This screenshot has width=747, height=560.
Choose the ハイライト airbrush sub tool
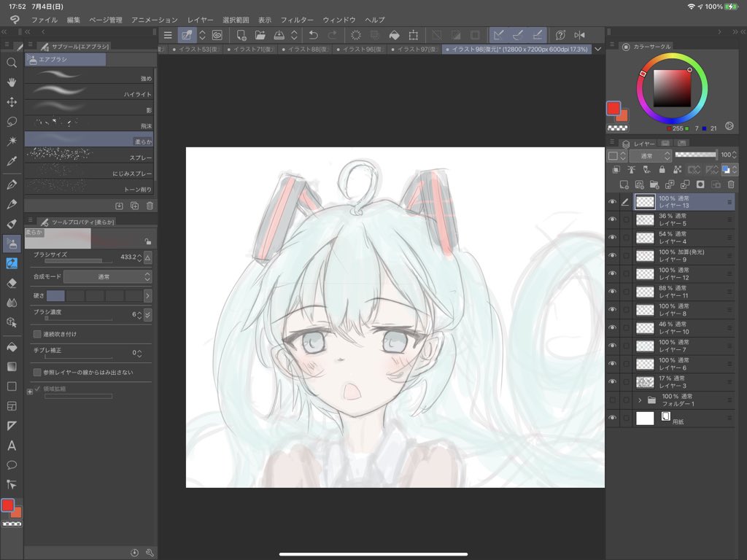tap(89, 91)
